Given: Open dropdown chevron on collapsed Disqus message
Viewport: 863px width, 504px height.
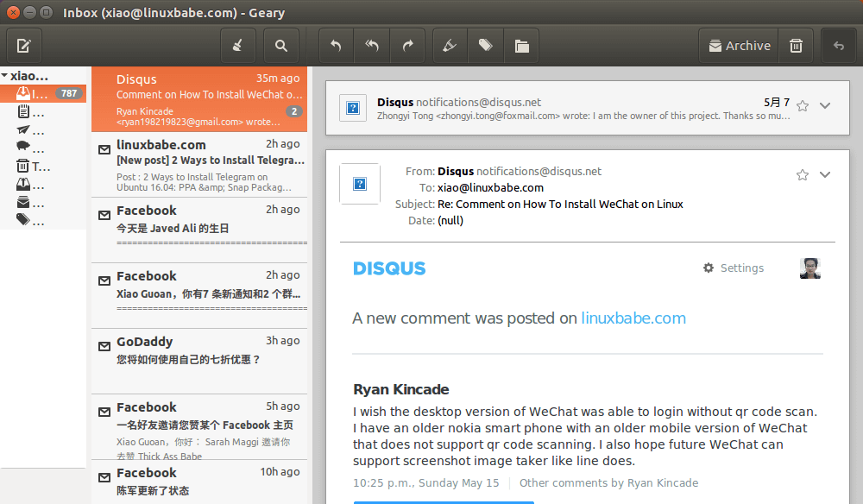Looking at the screenshot, I should (x=825, y=106).
